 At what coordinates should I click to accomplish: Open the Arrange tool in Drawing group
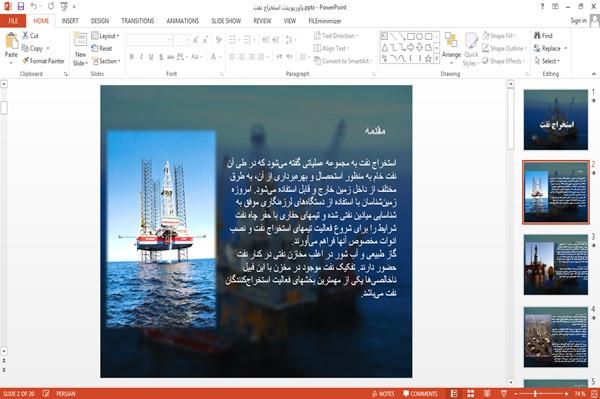point(451,47)
